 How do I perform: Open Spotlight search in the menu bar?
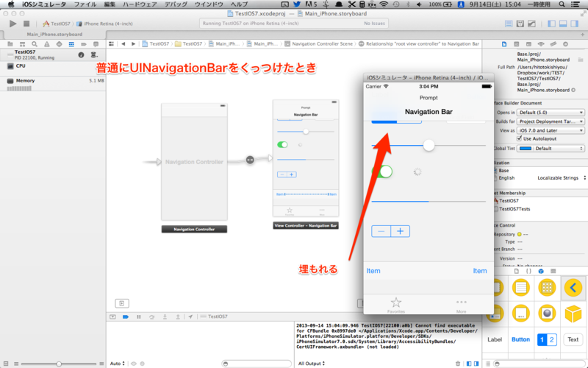coord(562,4)
